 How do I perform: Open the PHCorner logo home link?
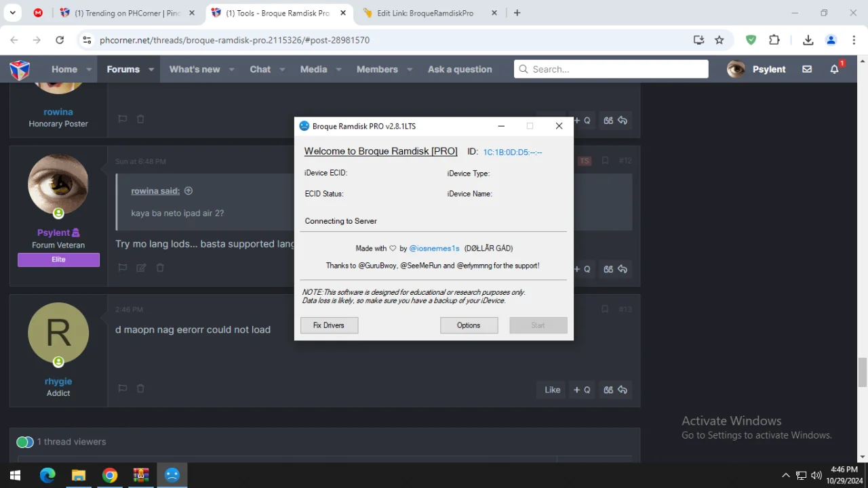(x=20, y=69)
